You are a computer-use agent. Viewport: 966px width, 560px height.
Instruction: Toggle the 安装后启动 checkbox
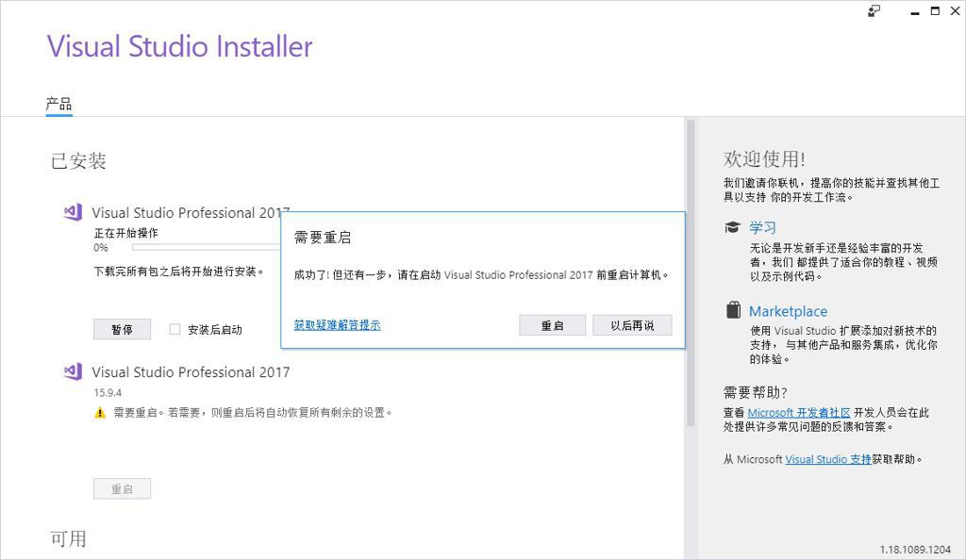(x=175, y=329)
